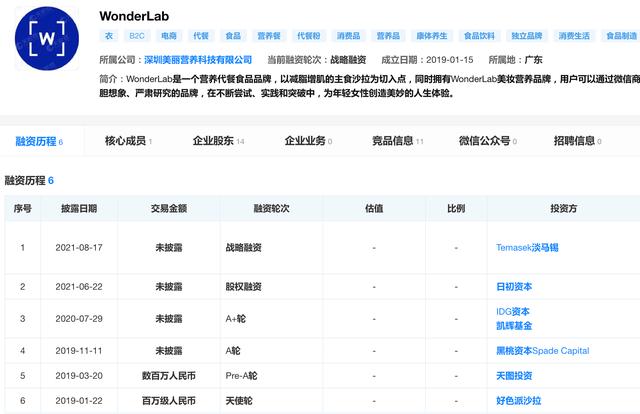Image resolution: width=640 pixels, height=414 pixels.
Task: Select the 消费生活 tag
Action: point(574,36)
